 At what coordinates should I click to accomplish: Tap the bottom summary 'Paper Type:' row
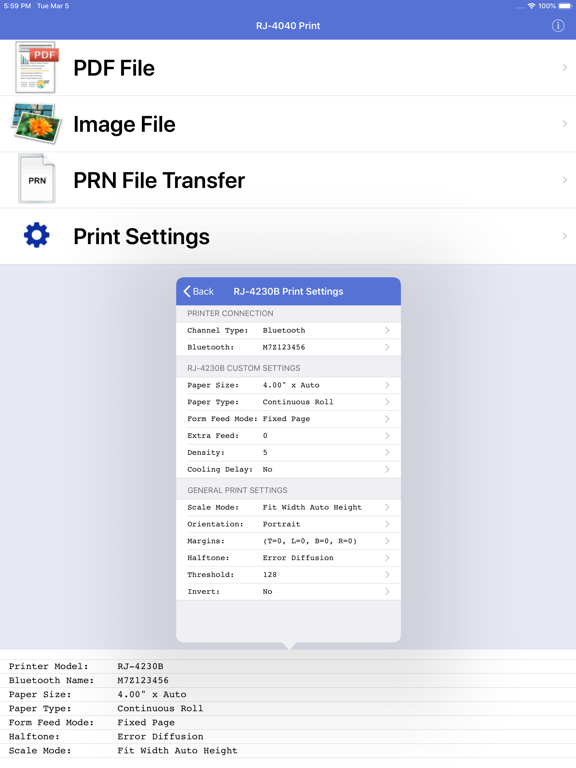pos(288,709)
